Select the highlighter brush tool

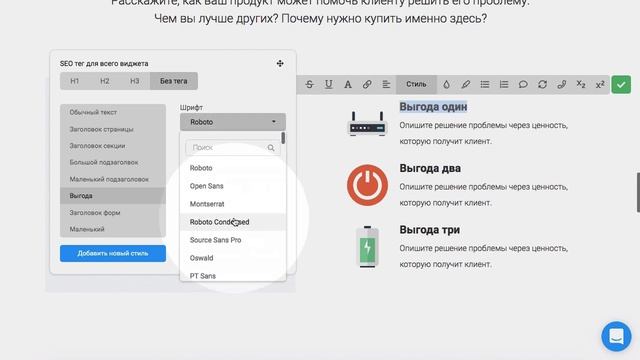point(466,84)
